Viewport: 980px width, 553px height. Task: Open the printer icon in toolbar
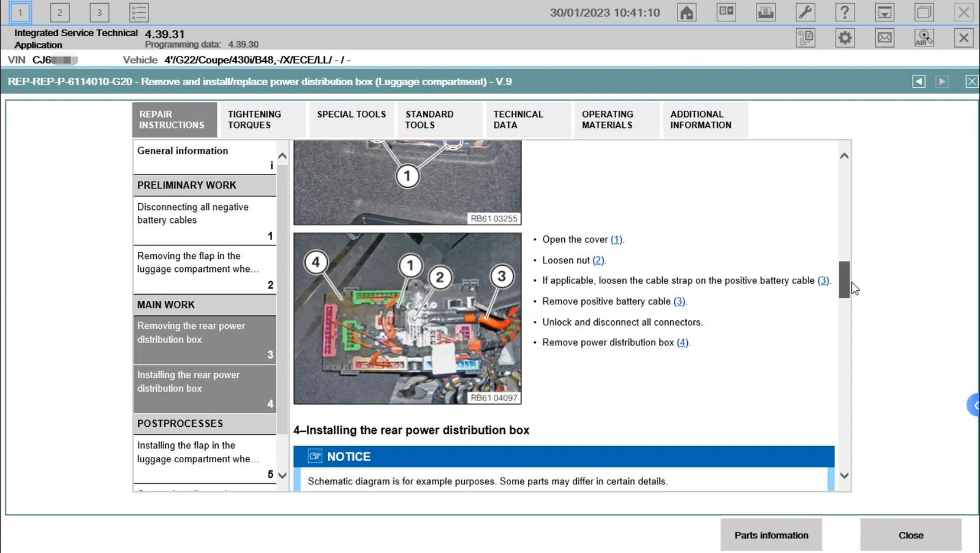pos(766,12)
